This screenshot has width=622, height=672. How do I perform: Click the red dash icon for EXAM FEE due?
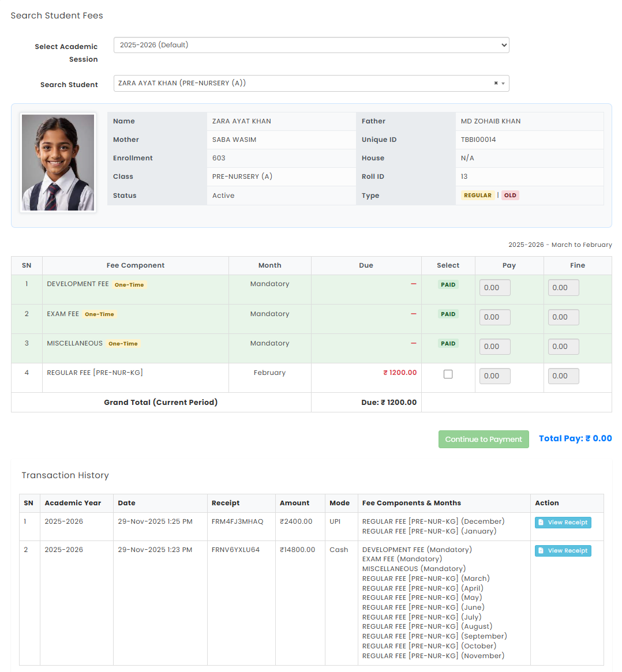(x=413, y=313)
